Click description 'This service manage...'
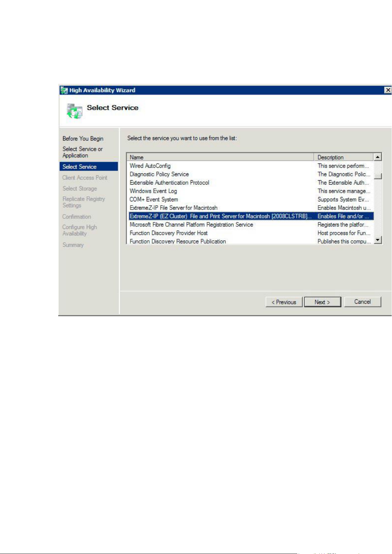The height and width of the screenshot is (554, 392). [x=344, y=191]
